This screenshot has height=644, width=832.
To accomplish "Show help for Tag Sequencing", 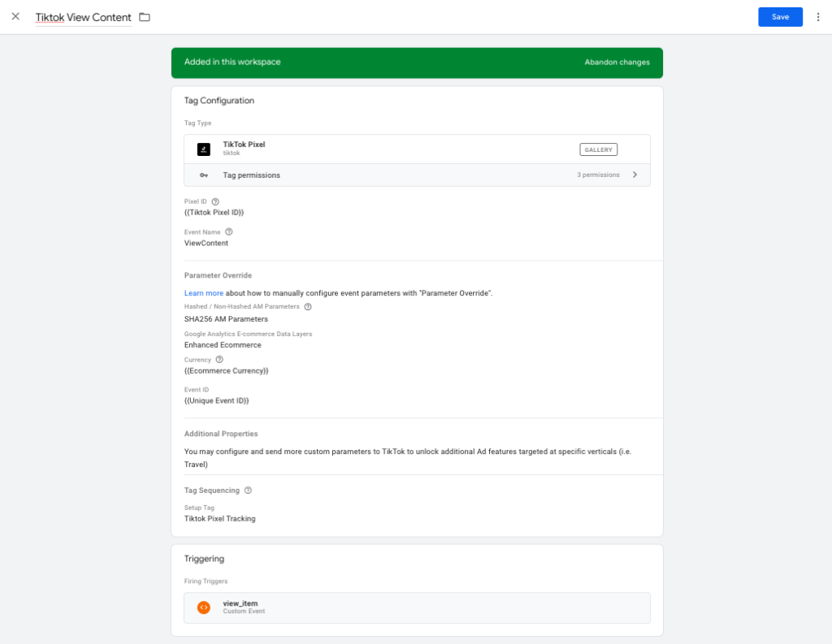I will tap(248, 491).
